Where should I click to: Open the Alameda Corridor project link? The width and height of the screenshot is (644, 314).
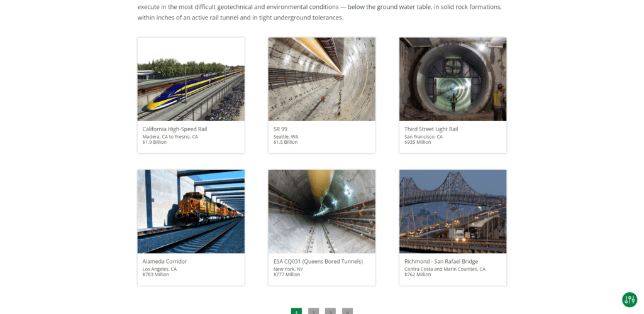[x=165, y=261]
